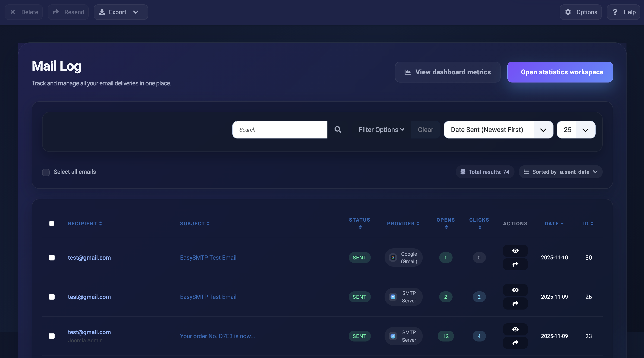Resend the email with ID 30
Viewport: 644px width, 358px height.
(515, 264)
